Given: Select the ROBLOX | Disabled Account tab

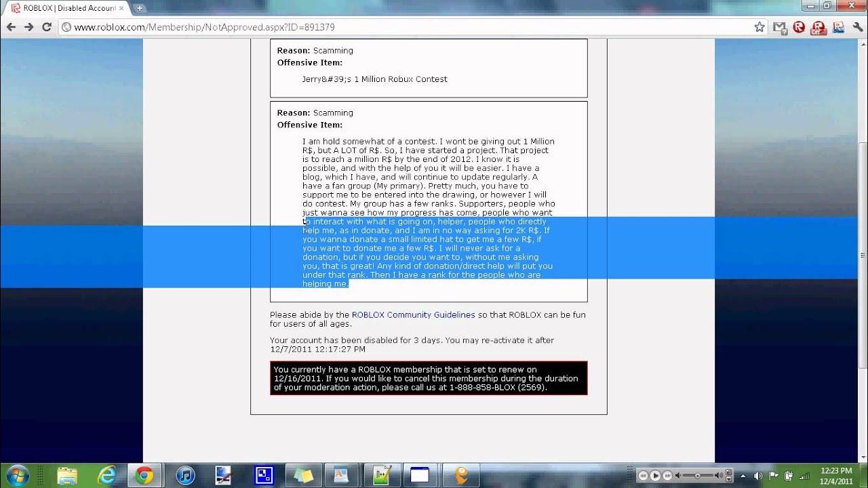Looking at the screenshot, I should pos(66,8).
